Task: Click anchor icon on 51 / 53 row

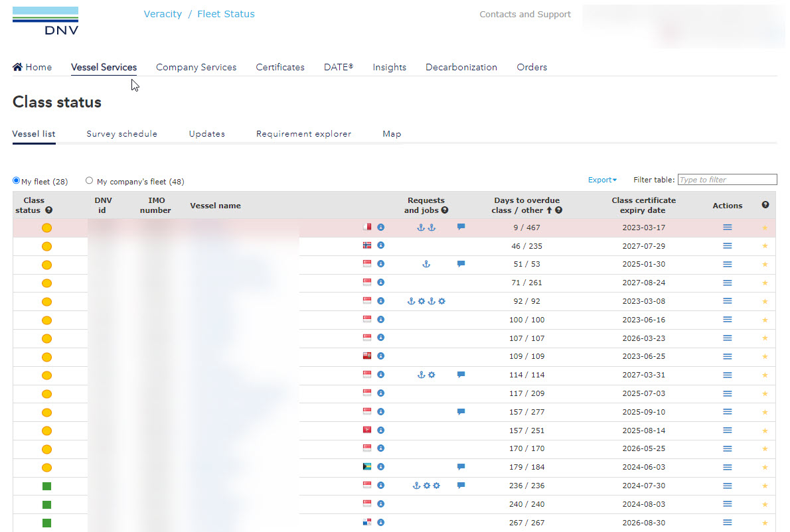Action: (426, 264)
